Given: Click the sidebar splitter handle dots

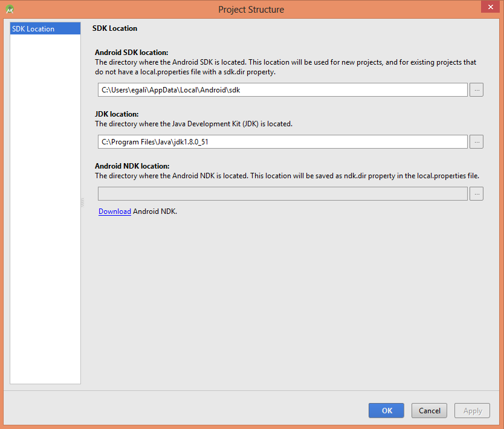Looking at the screenshot, I should 83,202.
